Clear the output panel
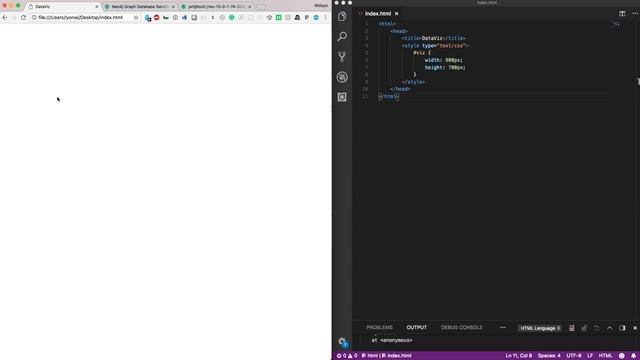640x360 pixels. point(571,328)
